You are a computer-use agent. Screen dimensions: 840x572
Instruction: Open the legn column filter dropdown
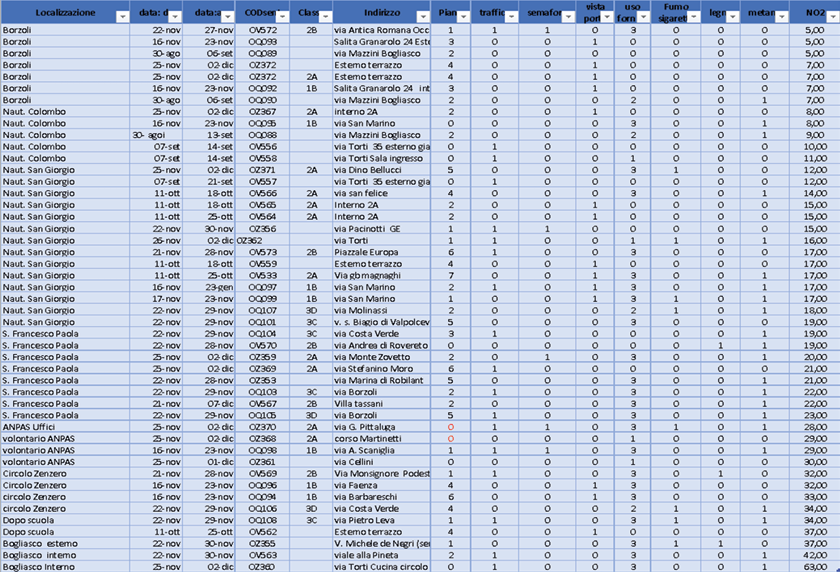[733, 17]
